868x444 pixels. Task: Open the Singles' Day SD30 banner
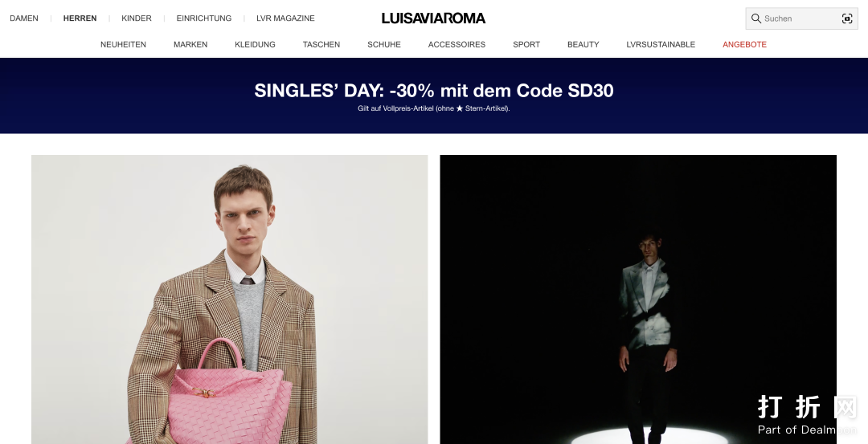point(434,96)
